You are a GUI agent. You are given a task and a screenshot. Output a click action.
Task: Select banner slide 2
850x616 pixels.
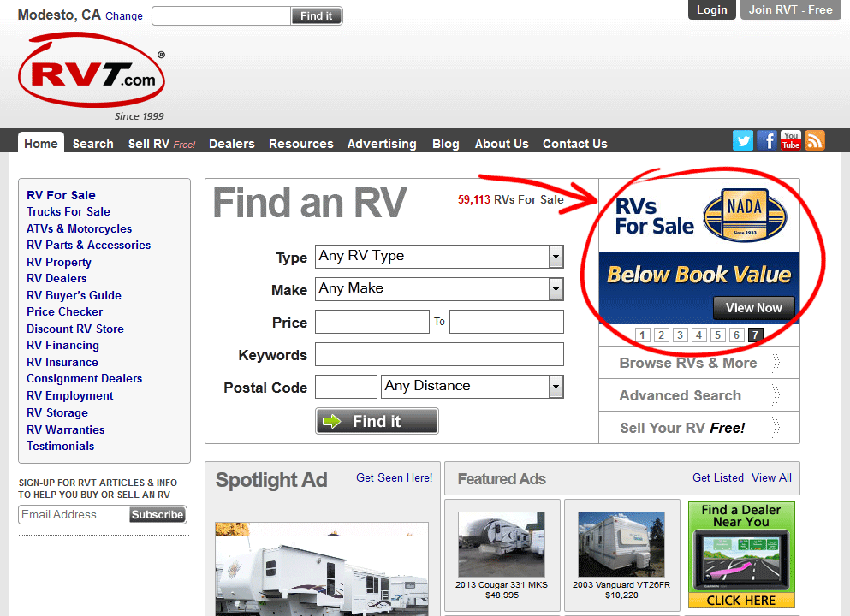tap(662, 335)
